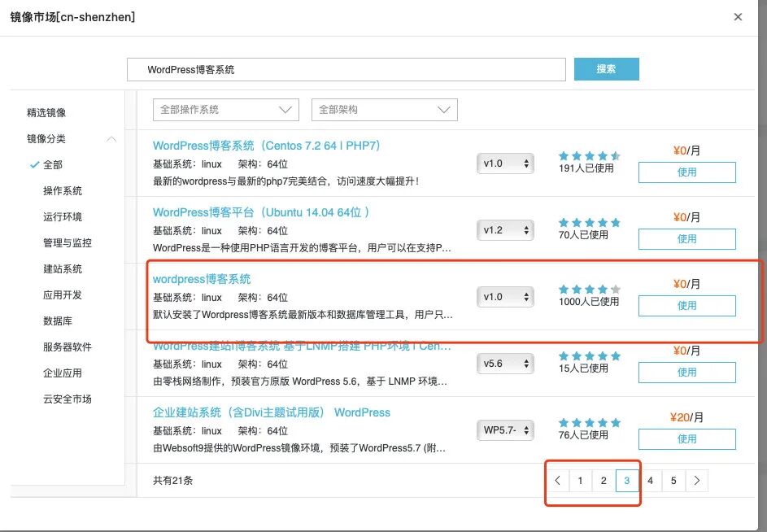767x532 pixels.
Task: Click description starting 由零栈网络制作
Action: (300, 382)
